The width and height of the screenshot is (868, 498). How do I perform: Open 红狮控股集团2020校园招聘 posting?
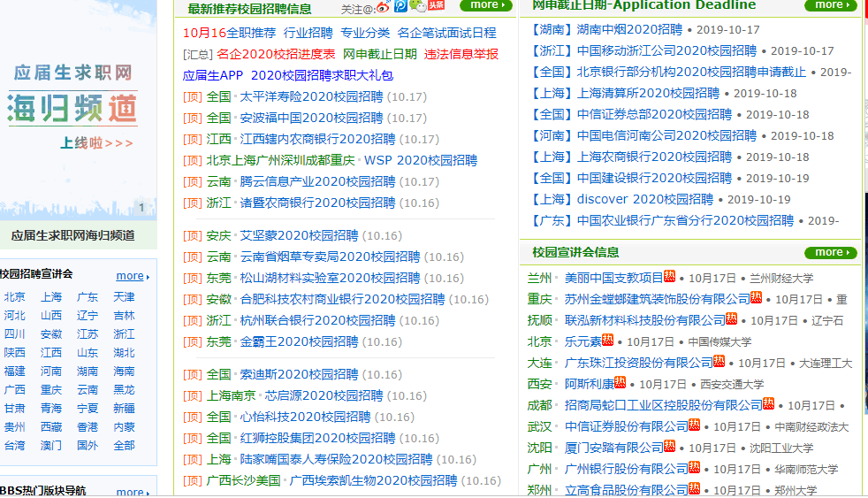click(317, 439)
